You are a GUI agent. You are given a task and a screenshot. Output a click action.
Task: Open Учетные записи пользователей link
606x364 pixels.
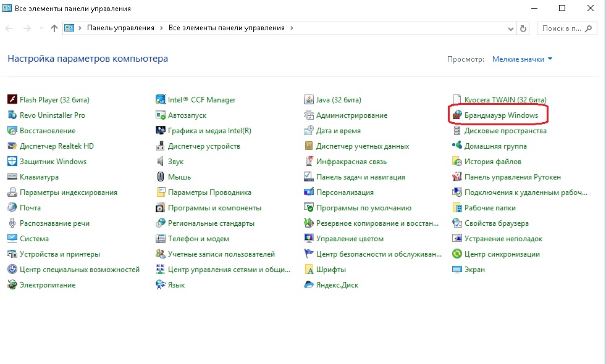coord(221,254)
